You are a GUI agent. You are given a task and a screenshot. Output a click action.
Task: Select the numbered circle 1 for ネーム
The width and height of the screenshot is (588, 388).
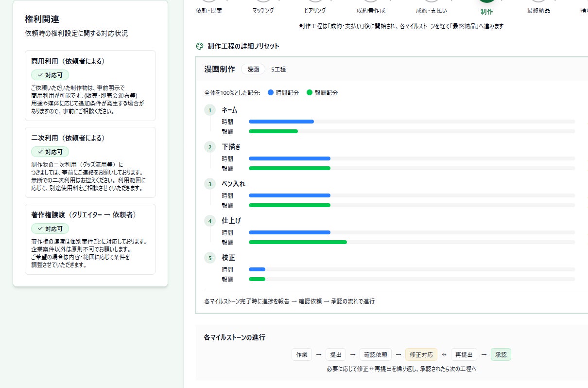210,110
